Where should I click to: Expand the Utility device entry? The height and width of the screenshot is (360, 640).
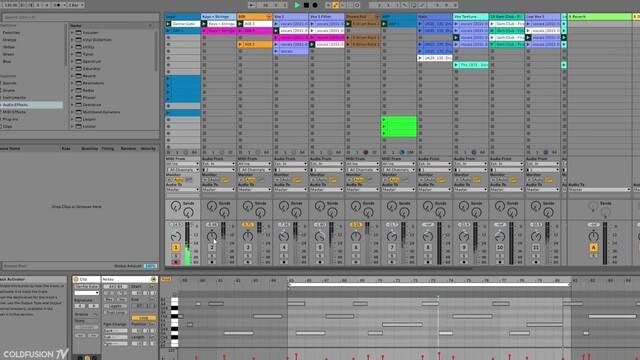[72, 47]
